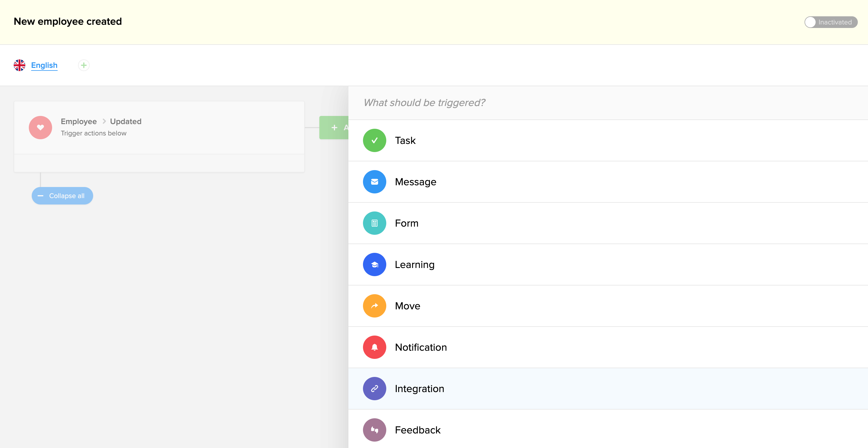Viewport: 868px width, 448px height.
Task: Click the green Task checkmark icon
Action: 374,141
